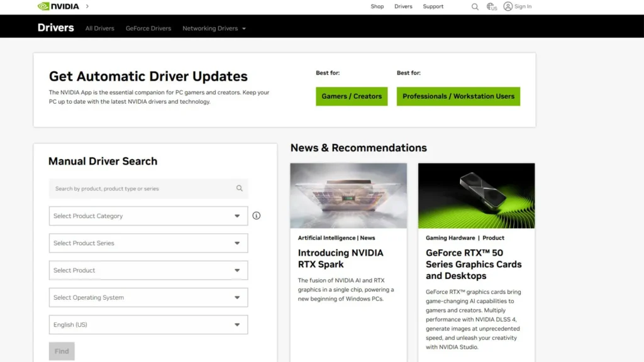
Task: Open the Select Operating System dropdown
Action: (148, 297)
